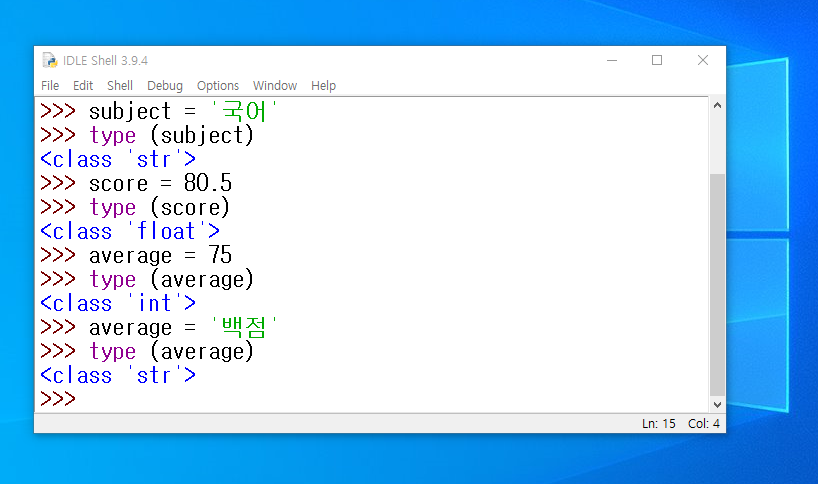Open the Debug menu
Viewport: 818px width, 484px height.
(x=165, y=86)
